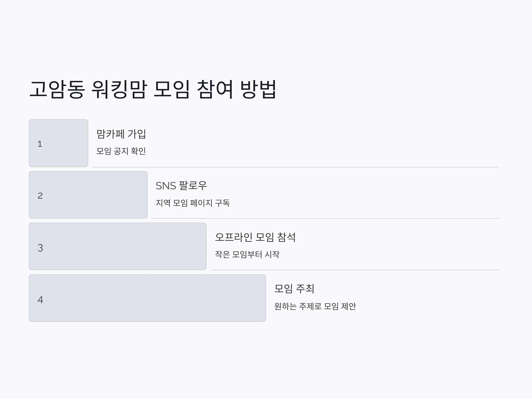Click the 모임 주최 heading
Image resolution: width=532 pixels, height=399 pixels.
tap(294, 289)
